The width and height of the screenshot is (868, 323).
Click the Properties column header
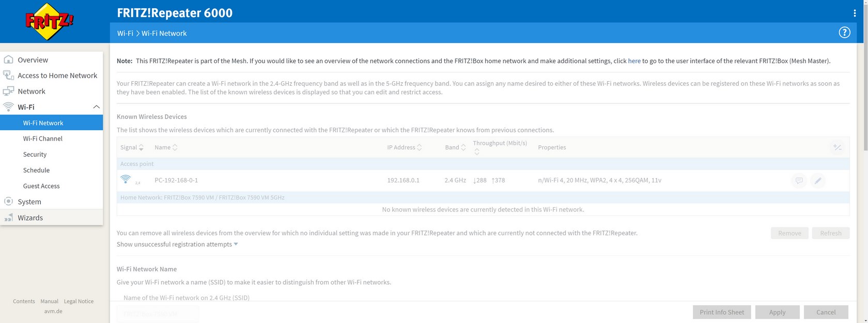(552, 147)
